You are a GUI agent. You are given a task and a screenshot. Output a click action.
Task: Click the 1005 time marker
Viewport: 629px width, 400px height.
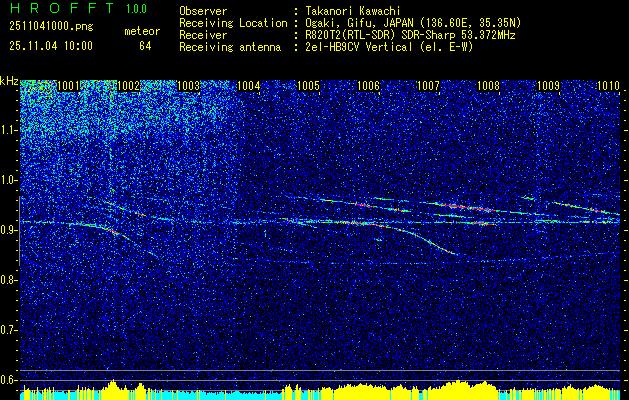click(x=309, y=86)
